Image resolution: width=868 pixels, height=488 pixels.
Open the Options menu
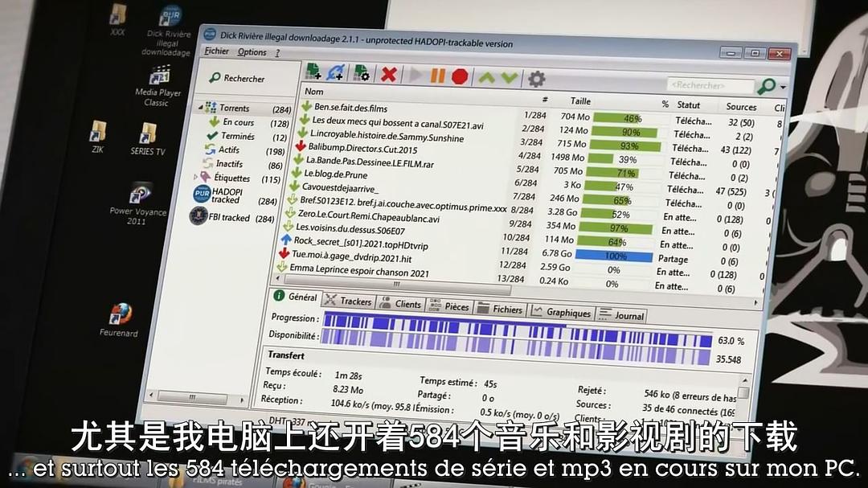252,52
